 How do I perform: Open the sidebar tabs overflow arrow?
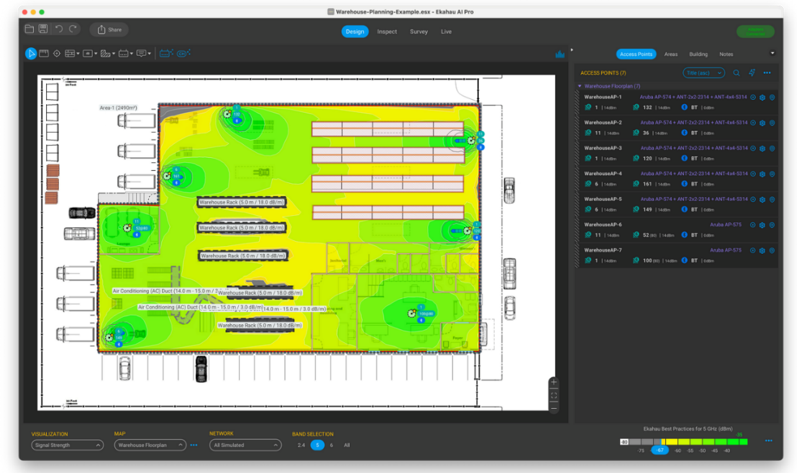pos(773,53)
